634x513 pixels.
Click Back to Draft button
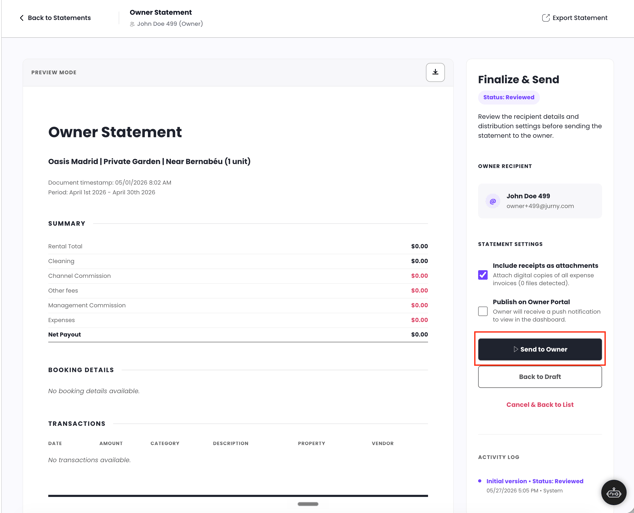click(x=540, y=377)
